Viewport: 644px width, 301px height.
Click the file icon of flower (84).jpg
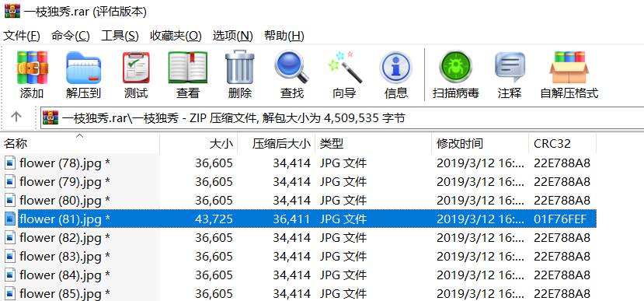pyautogui.click(x=10, y=275)
